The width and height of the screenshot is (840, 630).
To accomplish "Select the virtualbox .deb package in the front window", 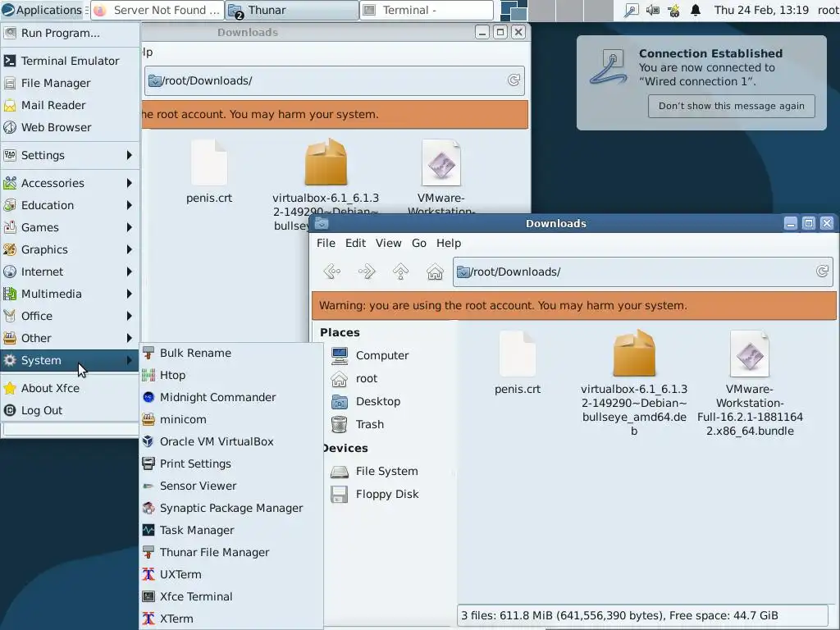I will coord(634,383).
